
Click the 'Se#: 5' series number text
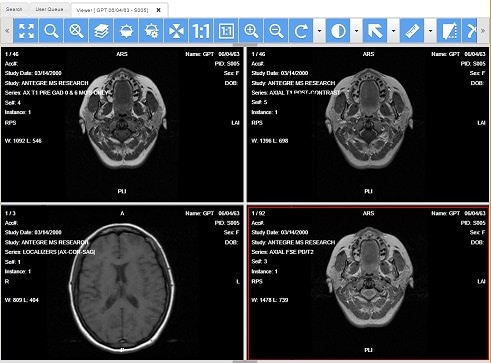pyautogui.click(x=259, y=102)
